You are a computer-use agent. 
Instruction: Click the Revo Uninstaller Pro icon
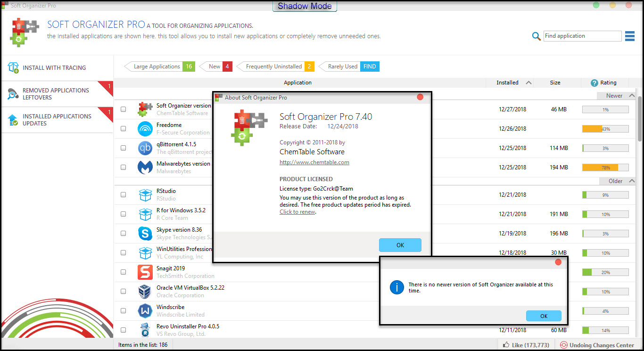tap(145, 330)
